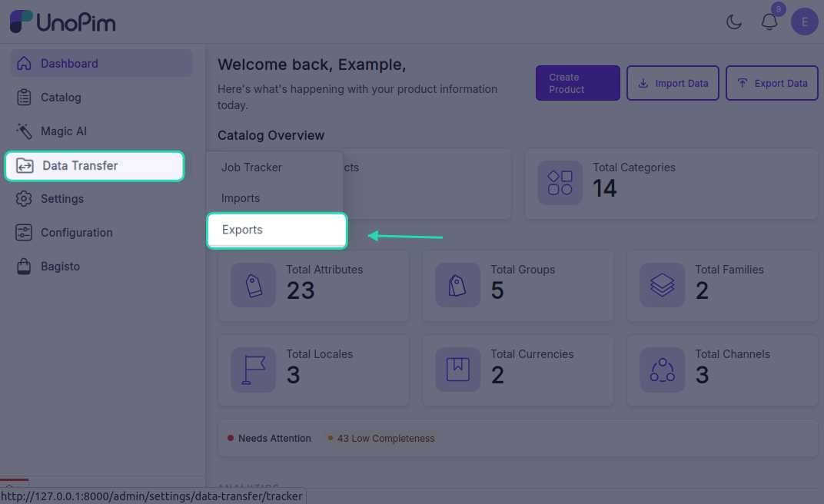Toggle dark mode moon icon
Viewport: 824px width, 504px height.
click(733, 22)
